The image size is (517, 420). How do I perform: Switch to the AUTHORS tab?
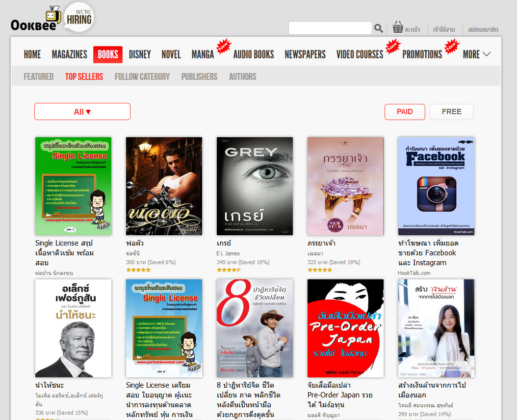pyautogui.click(x=243, y=77)
